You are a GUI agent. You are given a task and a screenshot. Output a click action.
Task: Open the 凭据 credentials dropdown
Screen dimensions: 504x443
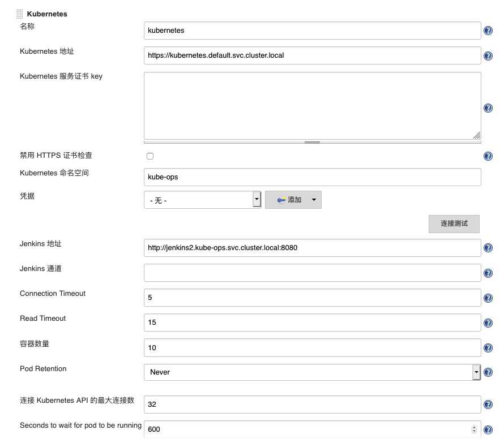[202, 200]
